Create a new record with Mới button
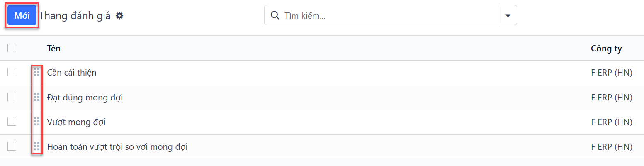Screen dimensions: 644x166 point(22,16)
